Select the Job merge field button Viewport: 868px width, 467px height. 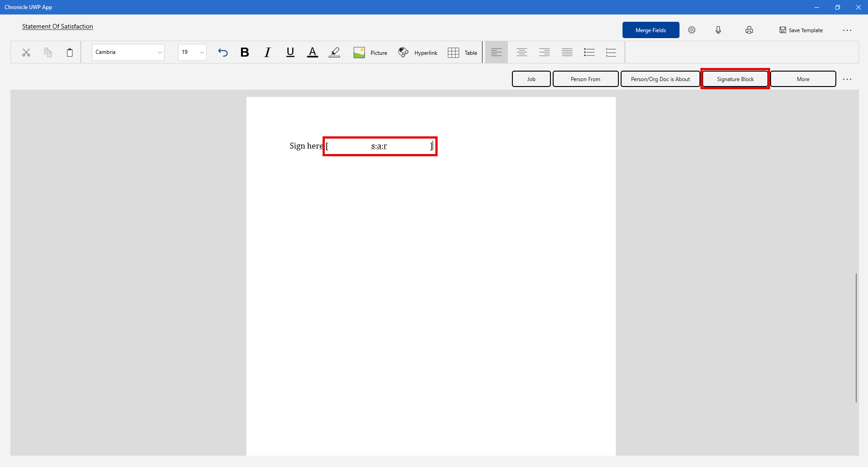[531, 79]
